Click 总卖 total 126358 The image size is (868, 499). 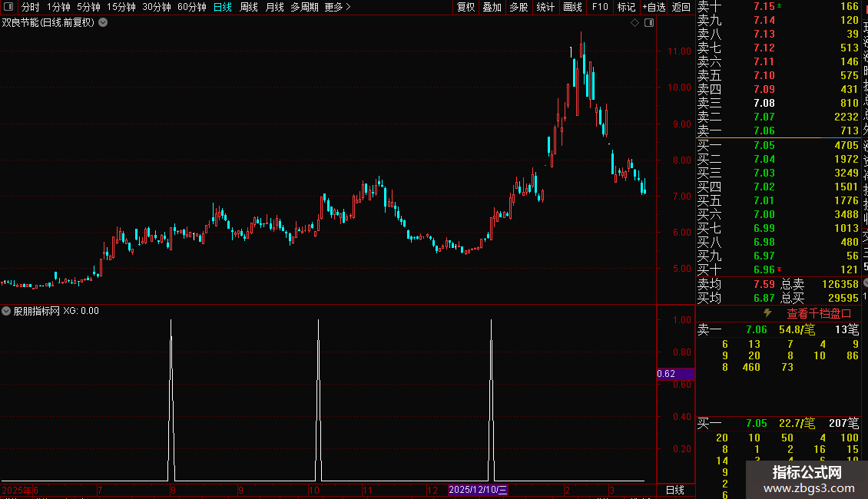tap(840, 284)
